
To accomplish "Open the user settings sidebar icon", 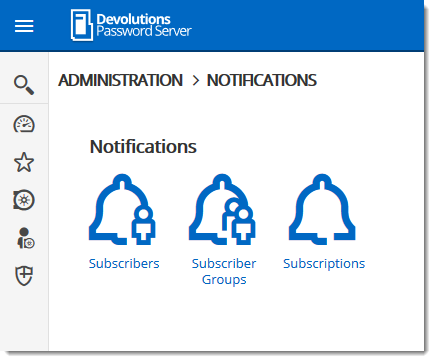I will [x=25, y=238].
